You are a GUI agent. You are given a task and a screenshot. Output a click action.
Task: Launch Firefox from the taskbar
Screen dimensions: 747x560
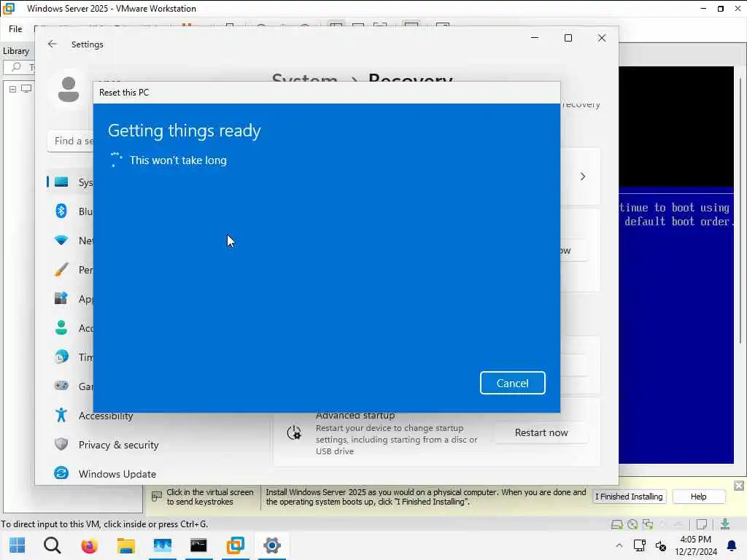pyautogui.click(x=89, y=545)
